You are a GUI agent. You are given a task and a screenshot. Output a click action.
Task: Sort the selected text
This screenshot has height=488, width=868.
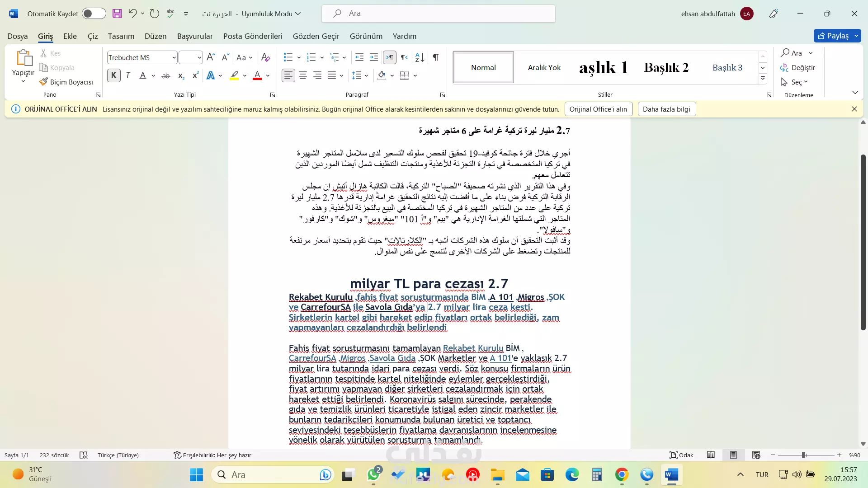(420, 57)
